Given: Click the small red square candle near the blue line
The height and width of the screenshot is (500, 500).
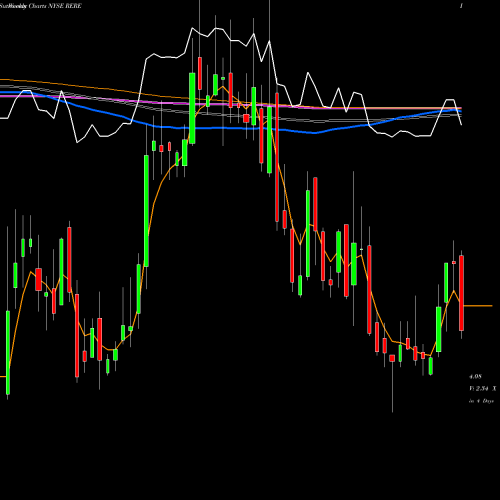Looking at the screenshot, I should (x=246, y=118).
